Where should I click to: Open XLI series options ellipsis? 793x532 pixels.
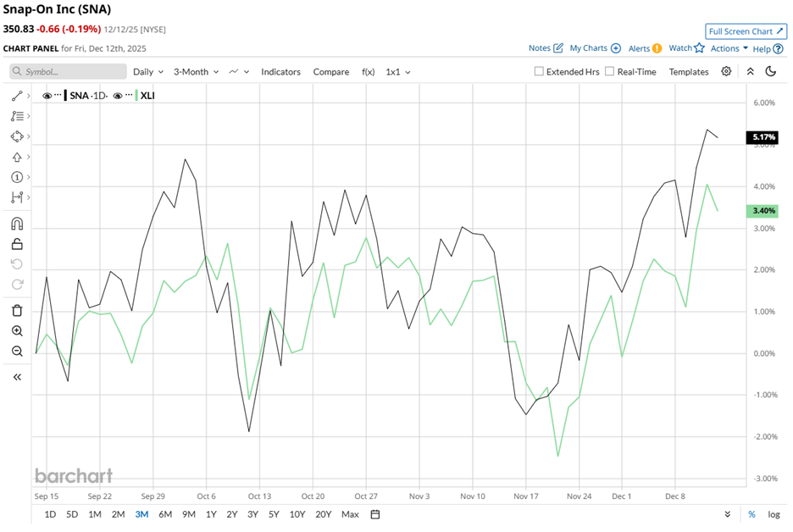[129, 96]
